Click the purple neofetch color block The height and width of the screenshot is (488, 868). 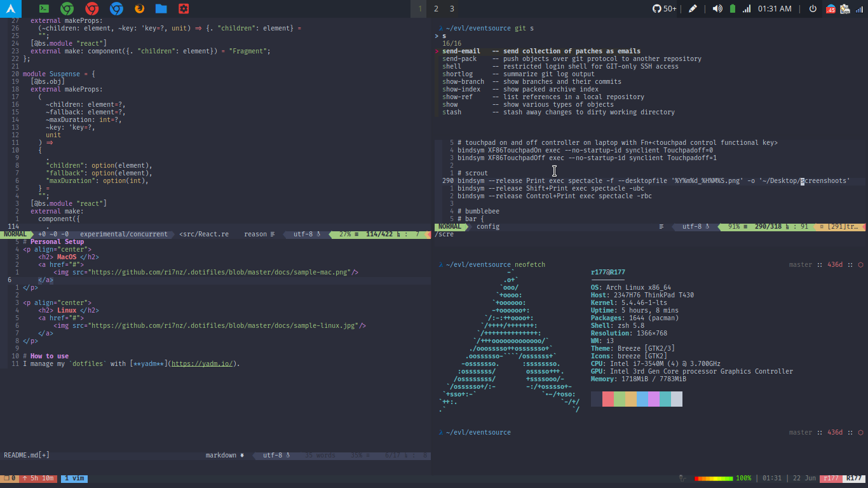(654, 399)
